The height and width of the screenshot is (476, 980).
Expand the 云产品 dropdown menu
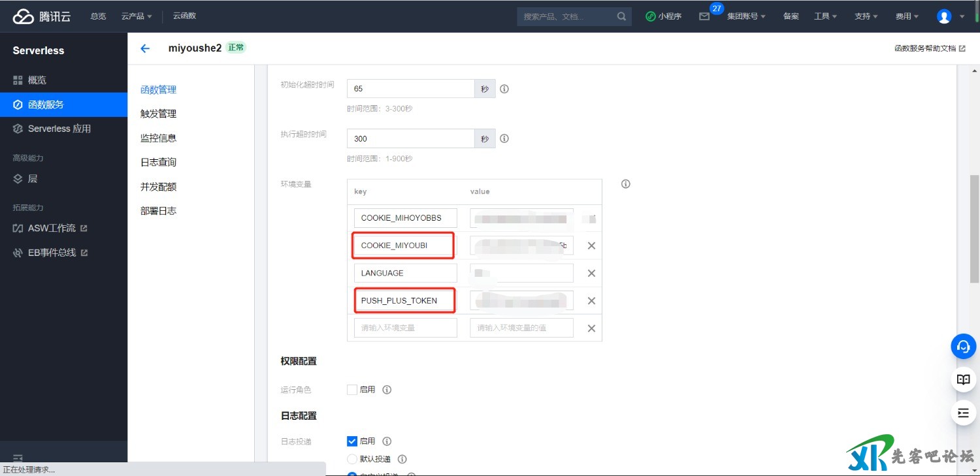click(137, 16)
